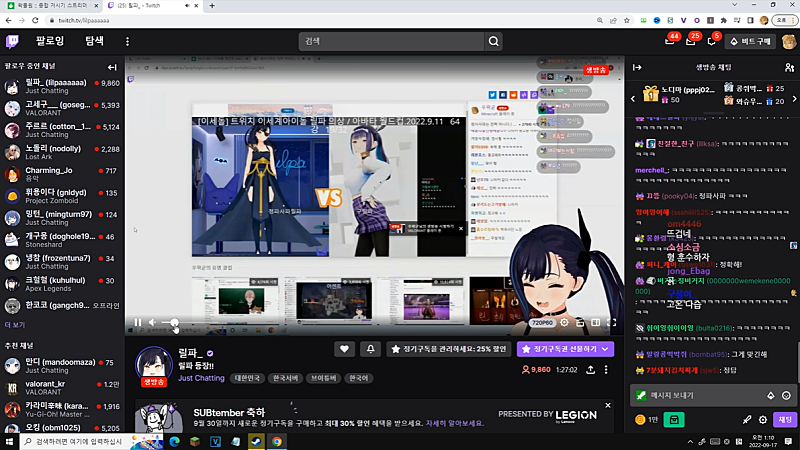Switch to the first browser tab
The image size is (800, 450).
pyautogui.click(x=52, y=6)
